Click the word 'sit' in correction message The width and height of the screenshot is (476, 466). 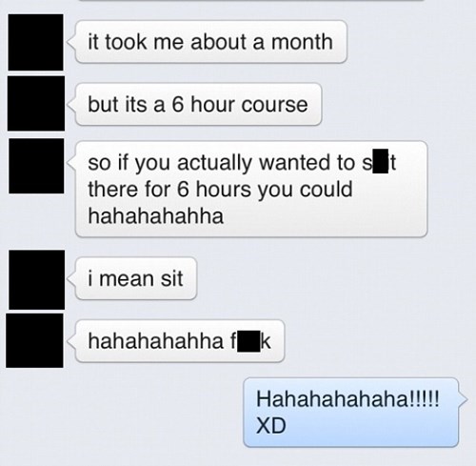pos(171,278)
